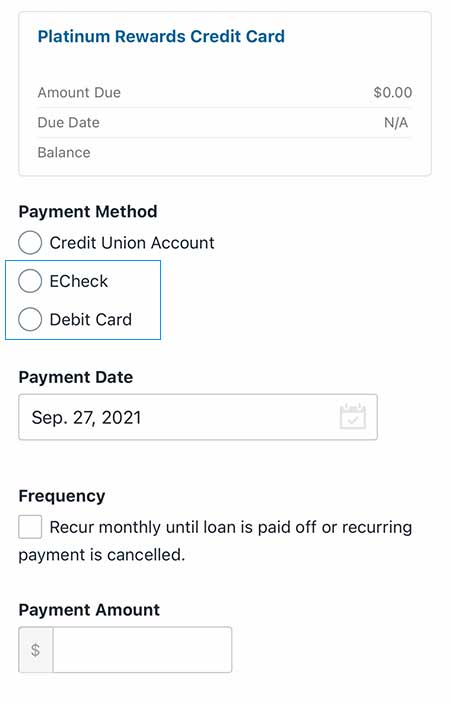
Task: Click the Debit Card label text
Action: tap(91, 319)
